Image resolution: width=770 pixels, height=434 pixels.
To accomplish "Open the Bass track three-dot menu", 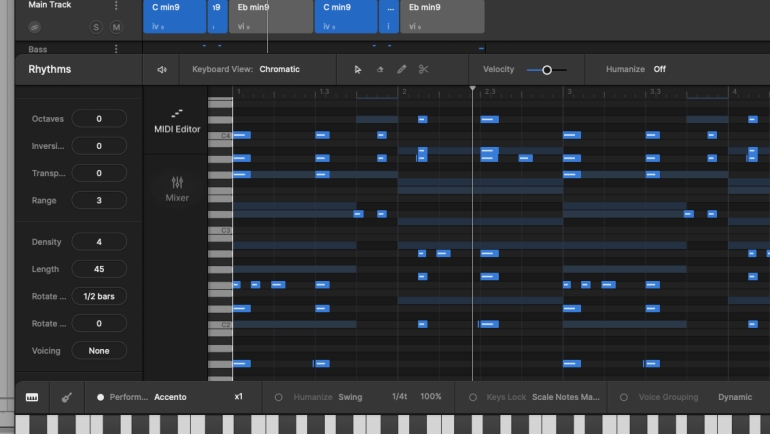I will tap(116, 49).
